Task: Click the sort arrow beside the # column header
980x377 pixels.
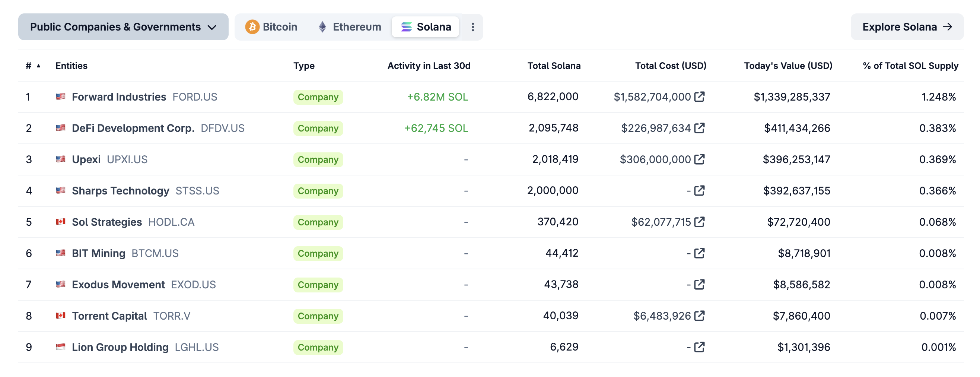Action: tap(38, 66)
